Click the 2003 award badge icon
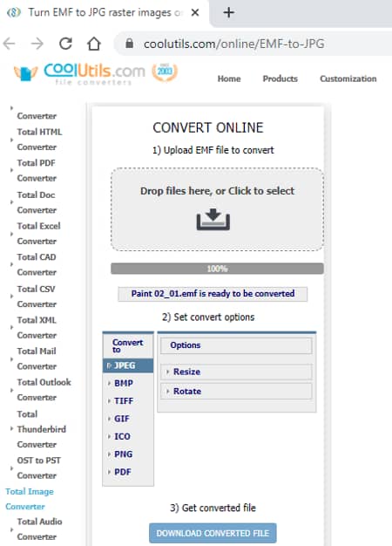This screenshot has height=546, width=392. tap(165, 72)
